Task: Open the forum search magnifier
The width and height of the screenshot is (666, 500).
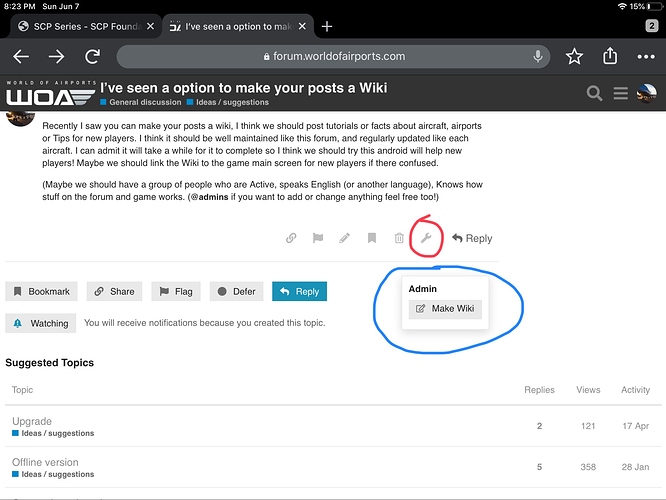Action: tap(594, 93)
